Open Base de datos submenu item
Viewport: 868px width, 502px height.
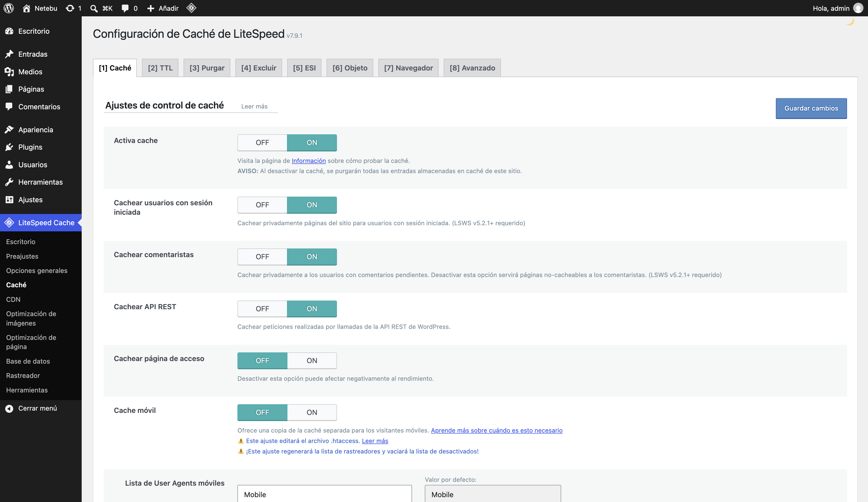tap(28, 361)
